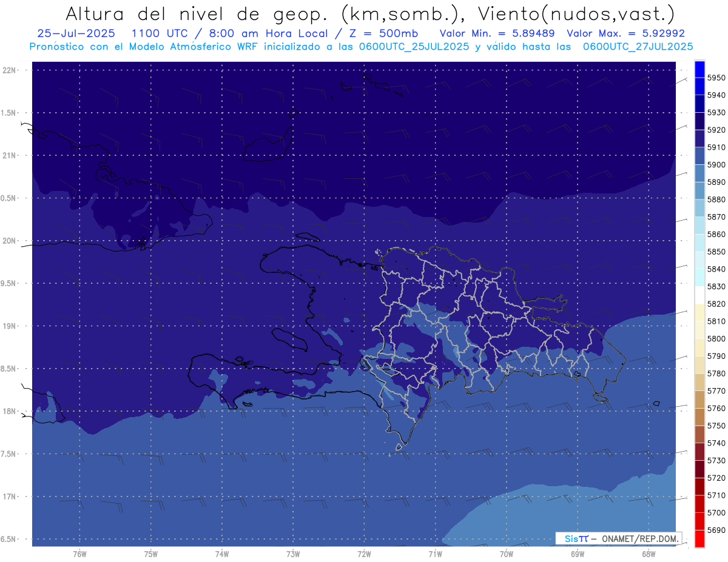Click the legend color band between 5900 and 5910

click(x=699, y=156)
